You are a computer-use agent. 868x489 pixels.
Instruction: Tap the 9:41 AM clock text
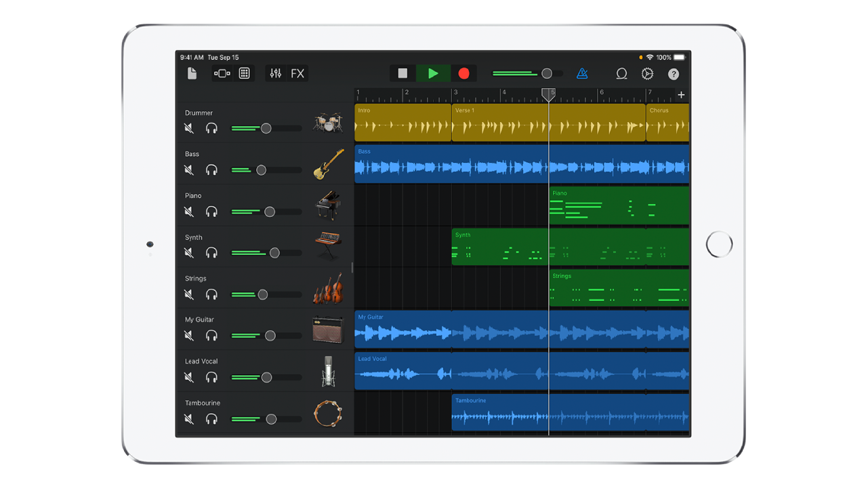(192, 58)
